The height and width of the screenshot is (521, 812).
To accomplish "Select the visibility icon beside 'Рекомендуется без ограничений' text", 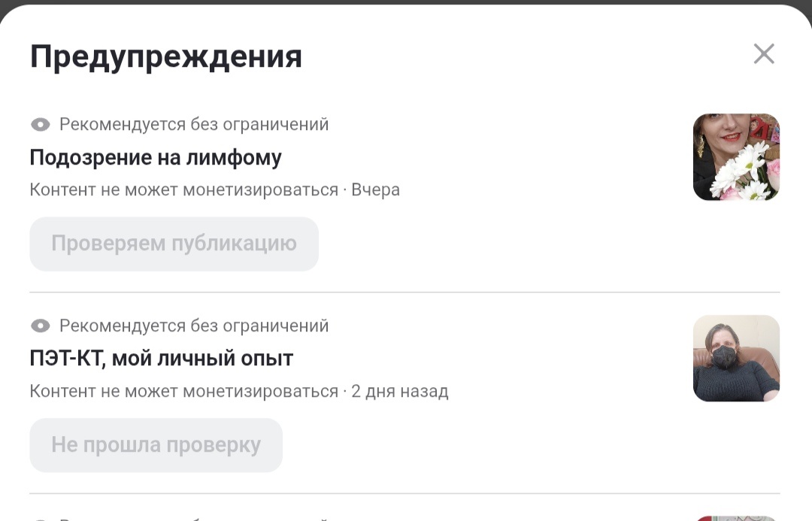I will (39, 124).
